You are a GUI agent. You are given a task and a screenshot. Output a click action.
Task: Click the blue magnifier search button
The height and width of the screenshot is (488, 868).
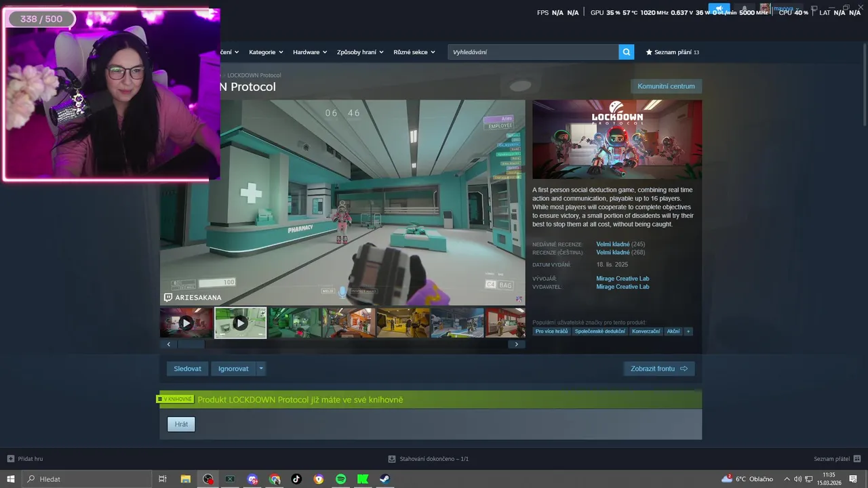coord(626,52)
